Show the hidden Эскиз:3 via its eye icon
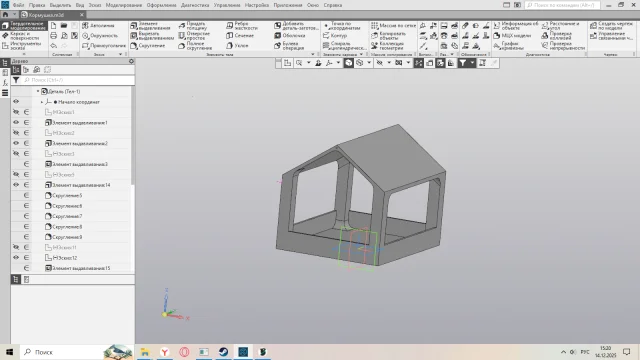640x360 pixels. point(16,153)
